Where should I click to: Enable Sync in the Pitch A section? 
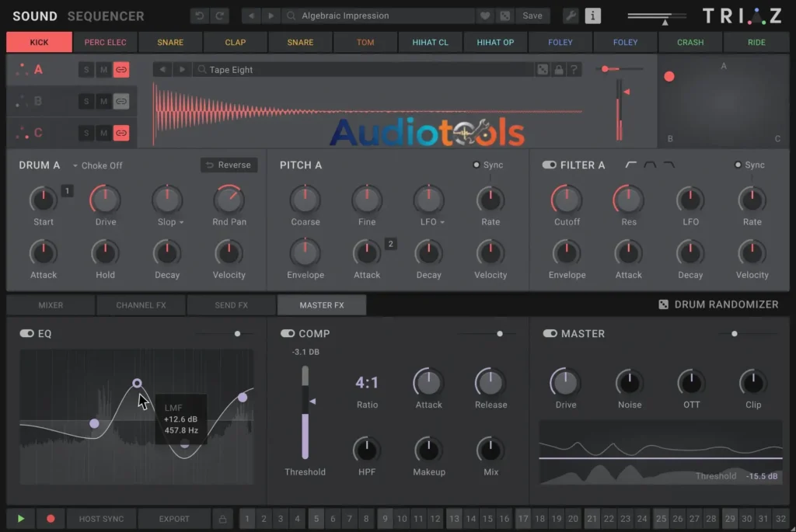point(477,165)
